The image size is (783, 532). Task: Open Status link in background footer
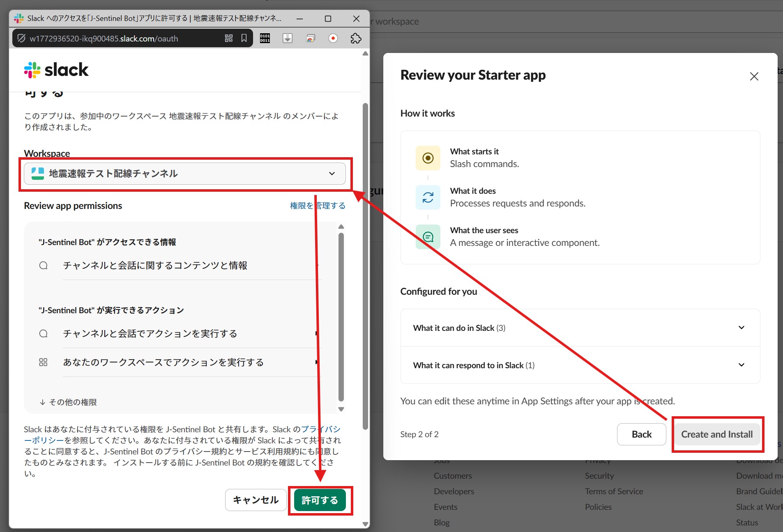(747, 523)
